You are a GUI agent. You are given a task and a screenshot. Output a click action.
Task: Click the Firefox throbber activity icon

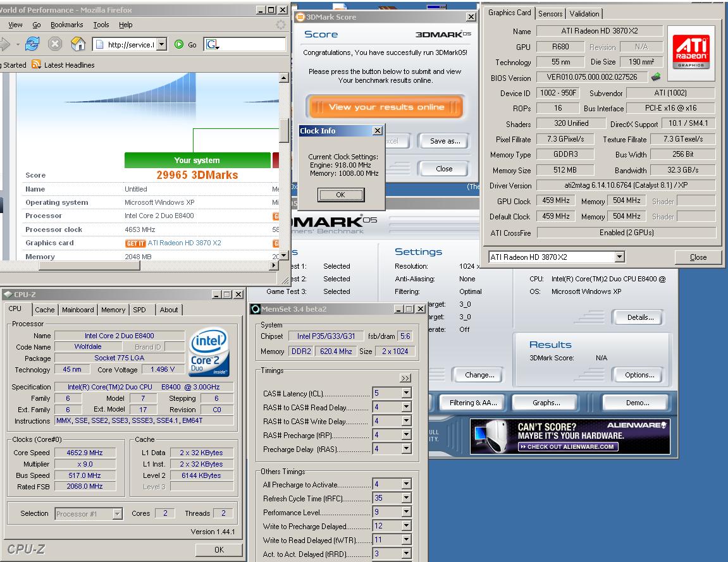(x=281, y=25)
